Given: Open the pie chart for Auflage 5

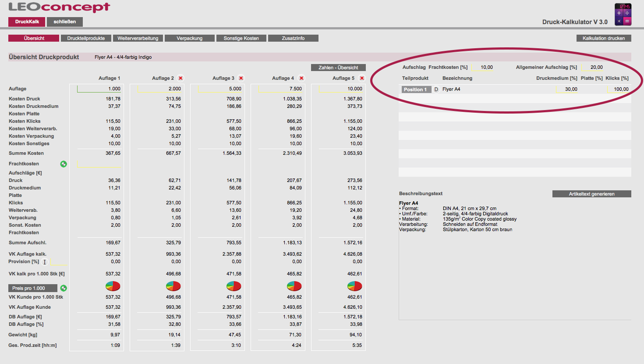Looking at the screenshot, I should pyautogui.click(x=355, y=286).
